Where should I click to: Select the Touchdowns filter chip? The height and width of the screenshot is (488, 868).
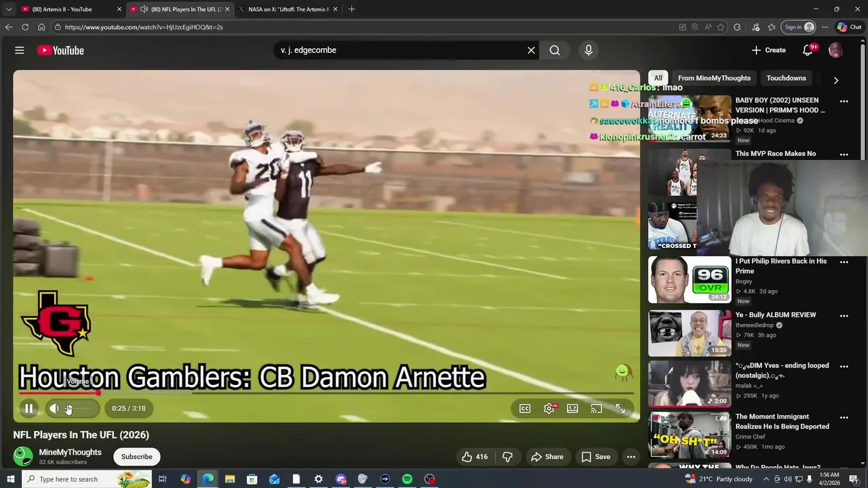pyautogui.click(x=786, y=78)
